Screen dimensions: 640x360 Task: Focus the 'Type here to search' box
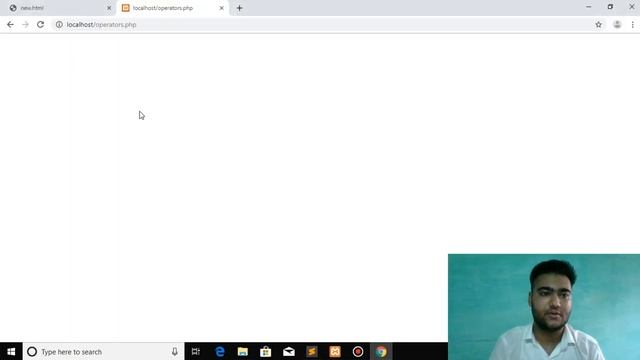click(103, 351)
